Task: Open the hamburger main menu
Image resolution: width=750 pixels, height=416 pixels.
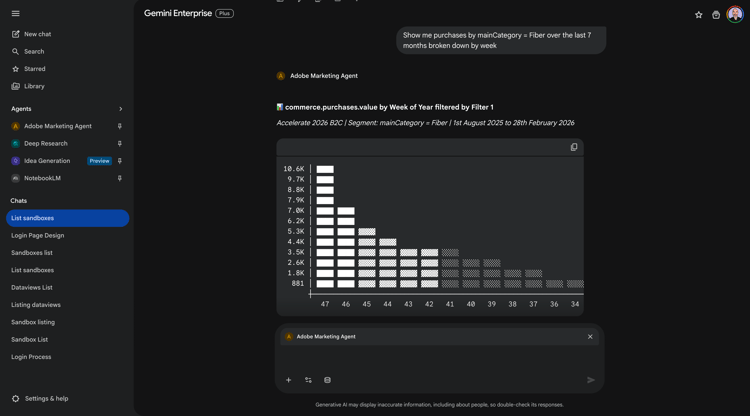Action: [16, 13]
